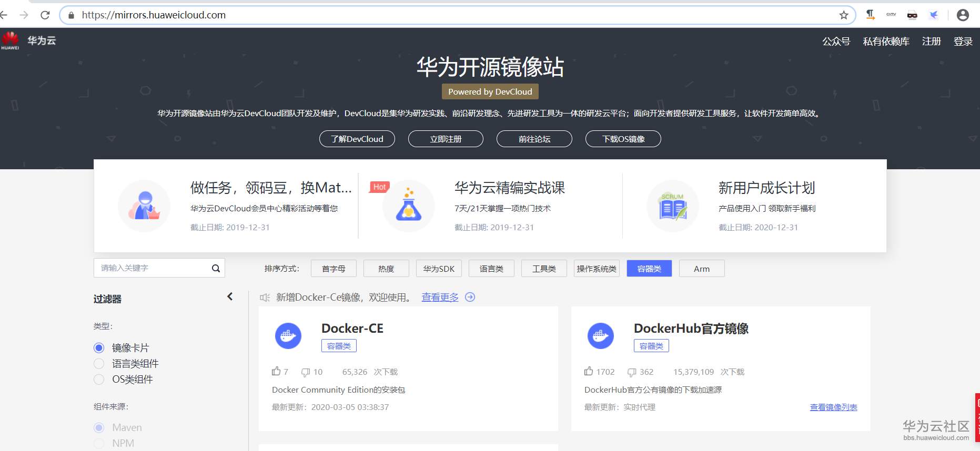This screenshot has width=980, height=451.
Task: Open the masked-face extension icon
Action: [912, 15]
